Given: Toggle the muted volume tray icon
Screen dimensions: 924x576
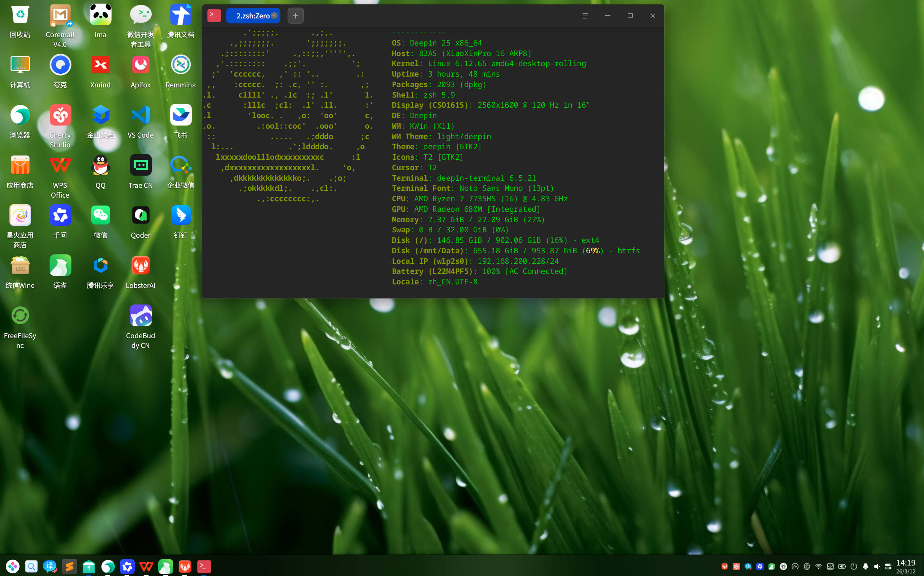Looking at the screenshot, I should [x=877, y=566].
